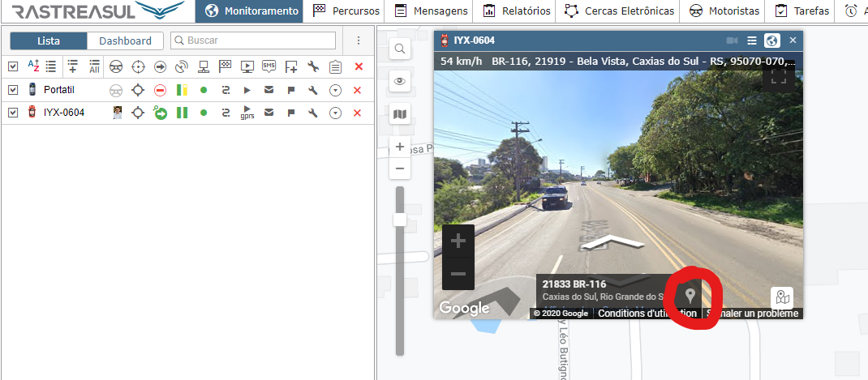Click Conditions d'utilisation link
The image size is (868, 380).
click(647, 314)
